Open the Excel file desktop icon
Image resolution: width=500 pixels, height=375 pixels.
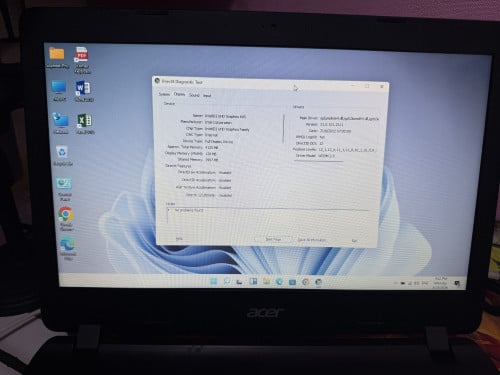(85, 120)
